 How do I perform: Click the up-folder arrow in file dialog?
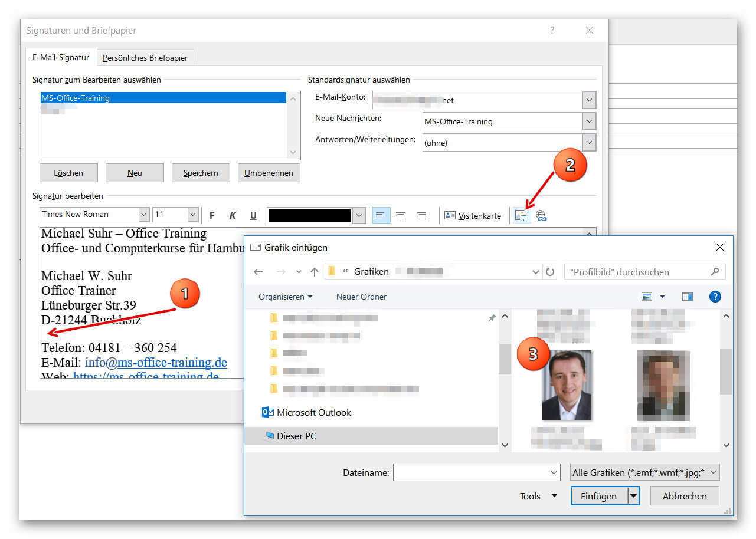[x=314, y=272]
